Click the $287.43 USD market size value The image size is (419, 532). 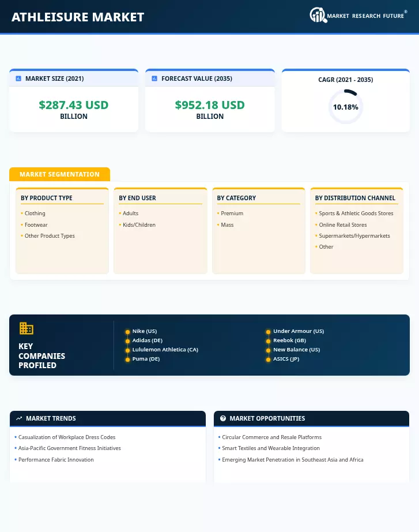[74, 105]
